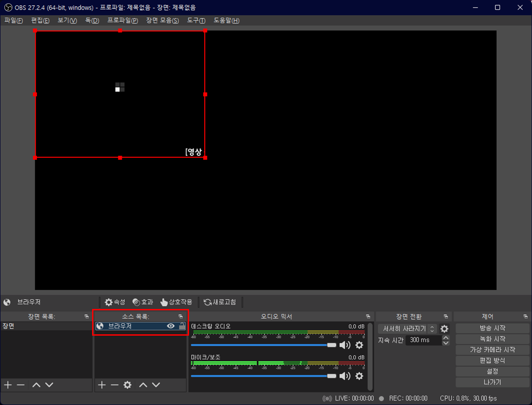Open the 도움말(H) menu
The width and height of the screenshot is (532, 405).
(x=226, y=20)
